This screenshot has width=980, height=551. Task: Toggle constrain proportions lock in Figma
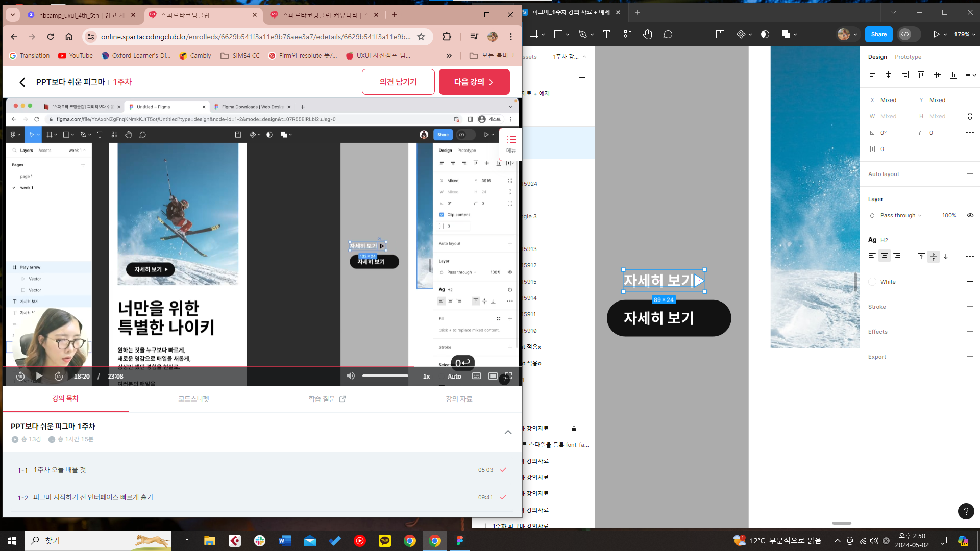coord(970,116)
